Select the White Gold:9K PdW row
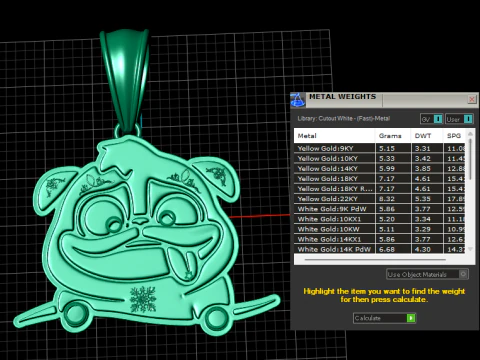Image resolution: width=480 pixels, height=360 pixels. click(379, 209)
